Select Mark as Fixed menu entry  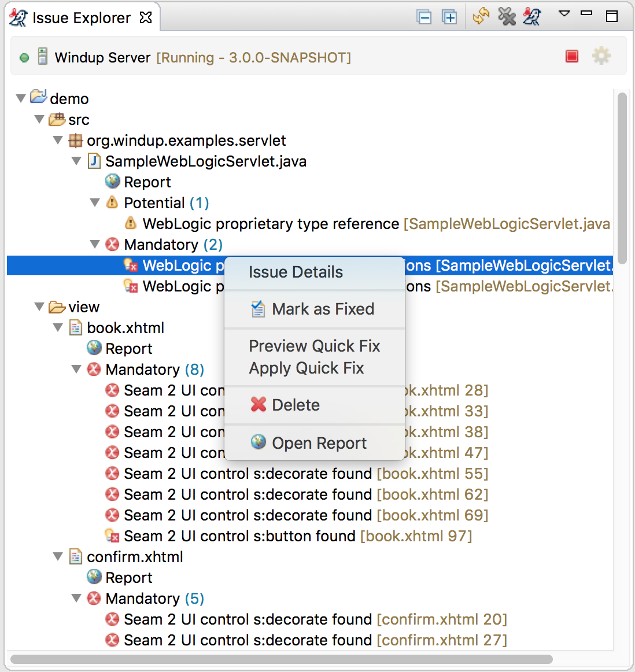(323, 309)
